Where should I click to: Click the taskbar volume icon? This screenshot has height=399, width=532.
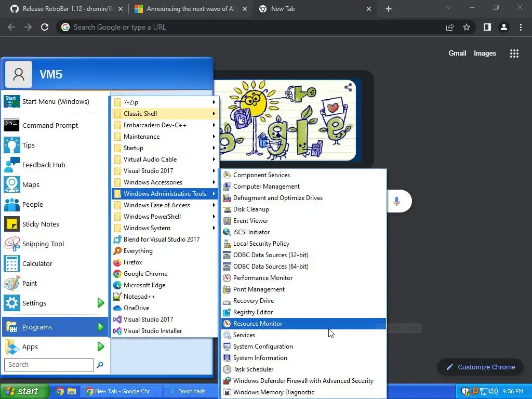(x=494, y=391)
